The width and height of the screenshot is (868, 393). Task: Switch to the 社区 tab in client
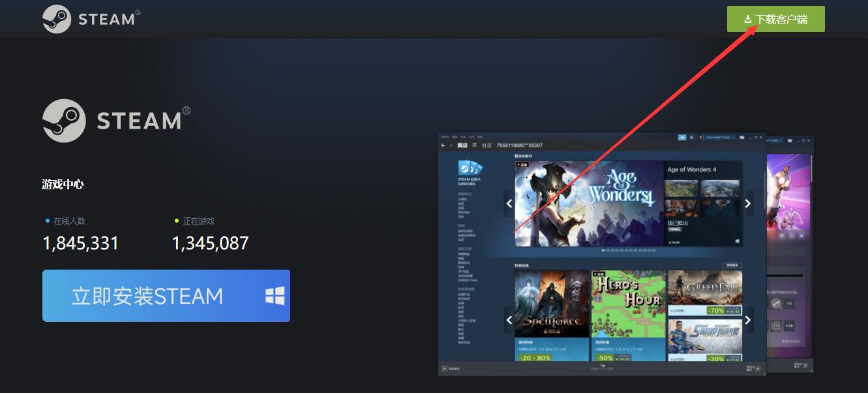click(486, 145)
